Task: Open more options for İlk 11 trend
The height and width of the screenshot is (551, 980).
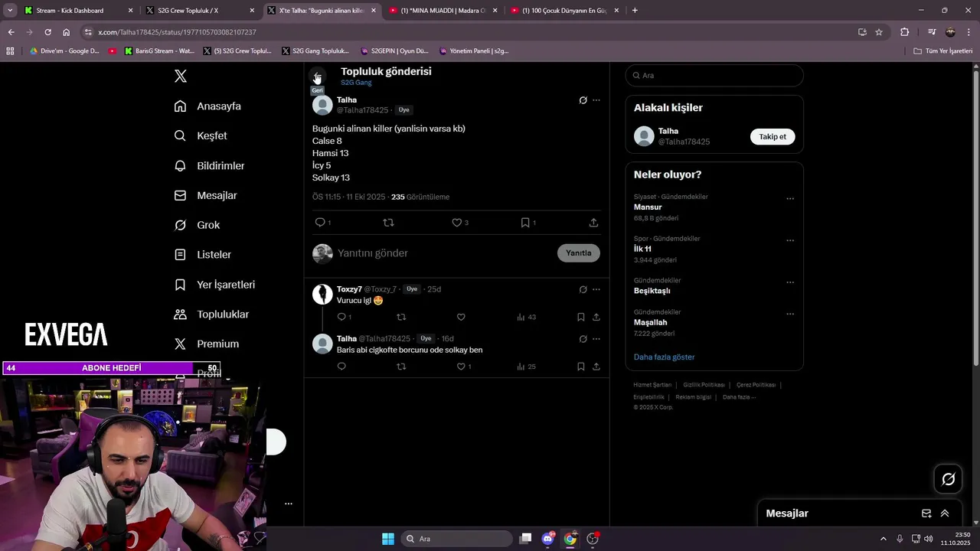Action: pos(790,240)
